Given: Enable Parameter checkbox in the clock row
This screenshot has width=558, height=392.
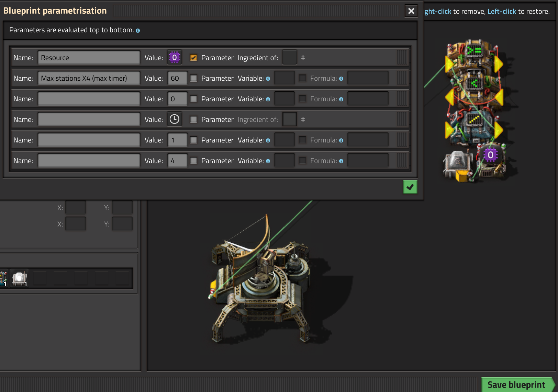Looking at the screenshot, I should [x=194, y=119].
